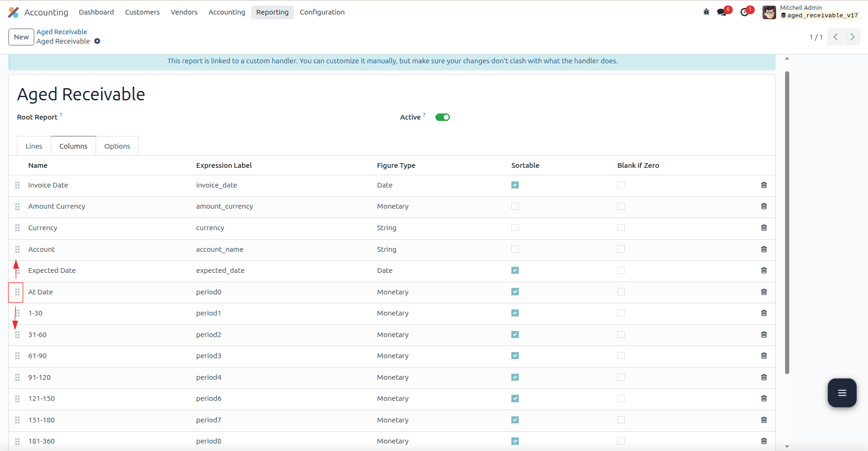868x451 pixels.
Task: Delete the Expected Date column row
Action: (764, 271)
